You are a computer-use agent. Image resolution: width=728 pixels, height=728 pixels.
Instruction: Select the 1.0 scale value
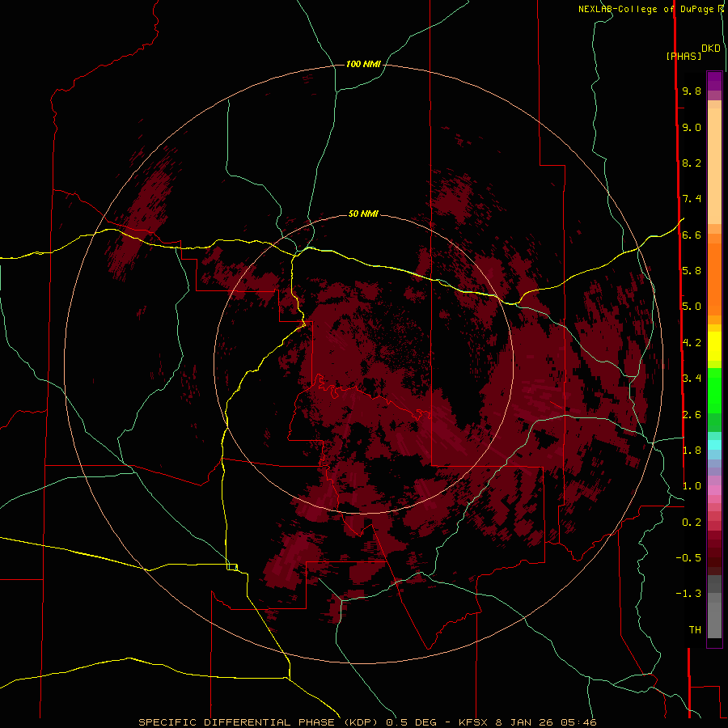692,486
